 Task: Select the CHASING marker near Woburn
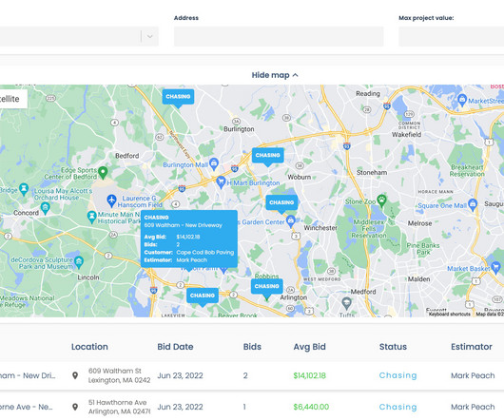[x=268, y=156]
